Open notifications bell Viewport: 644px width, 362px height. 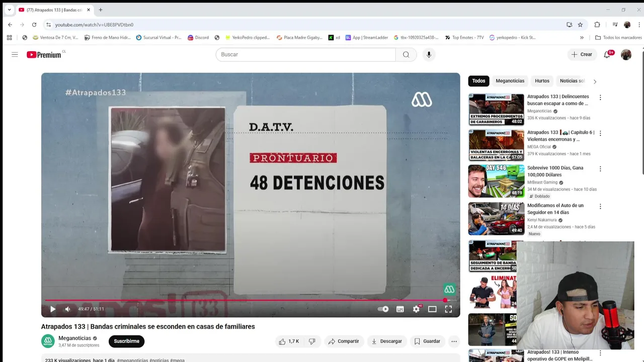607,54
